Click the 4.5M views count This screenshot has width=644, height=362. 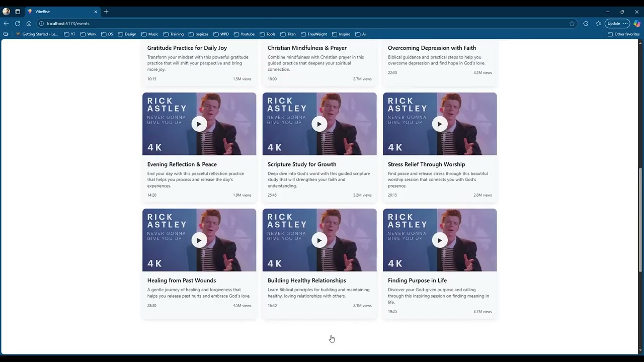pos(242,306)
